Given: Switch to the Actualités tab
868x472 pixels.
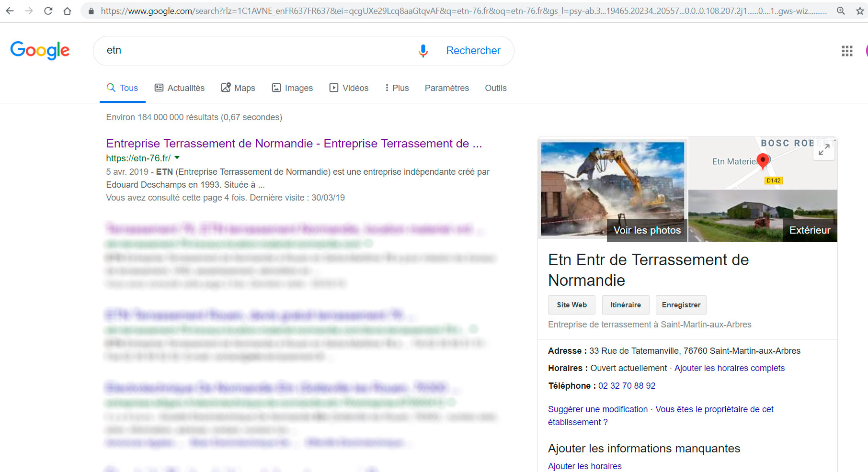Looking at the screenshot, I should point(180,88).
